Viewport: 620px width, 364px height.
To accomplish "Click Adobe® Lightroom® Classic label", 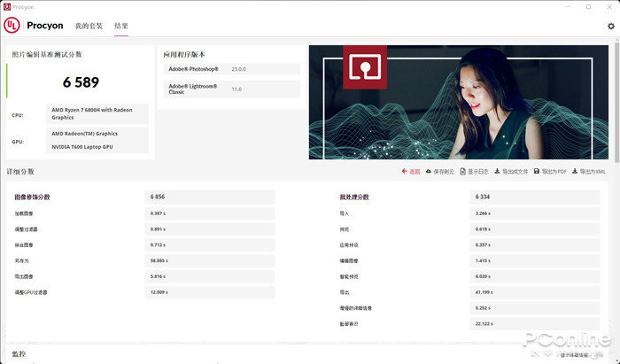I will click(192, 89).
